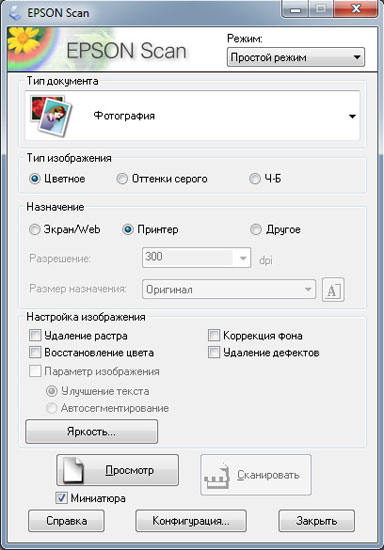
Task: Click the text orientation icon beside Оригинал
Action: 333,290
